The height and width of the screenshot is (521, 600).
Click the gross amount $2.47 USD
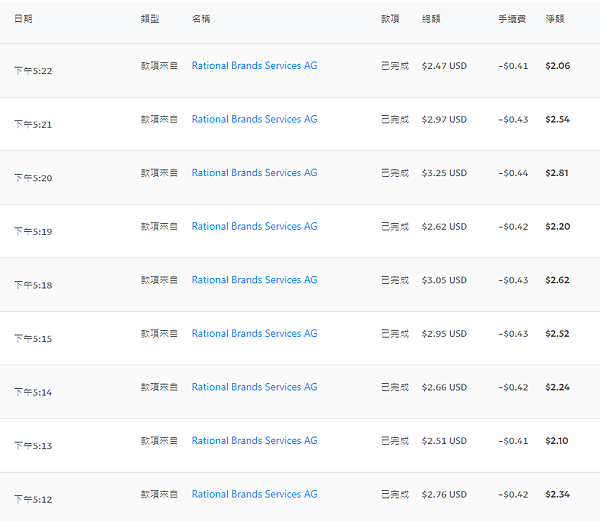[444, 66]
